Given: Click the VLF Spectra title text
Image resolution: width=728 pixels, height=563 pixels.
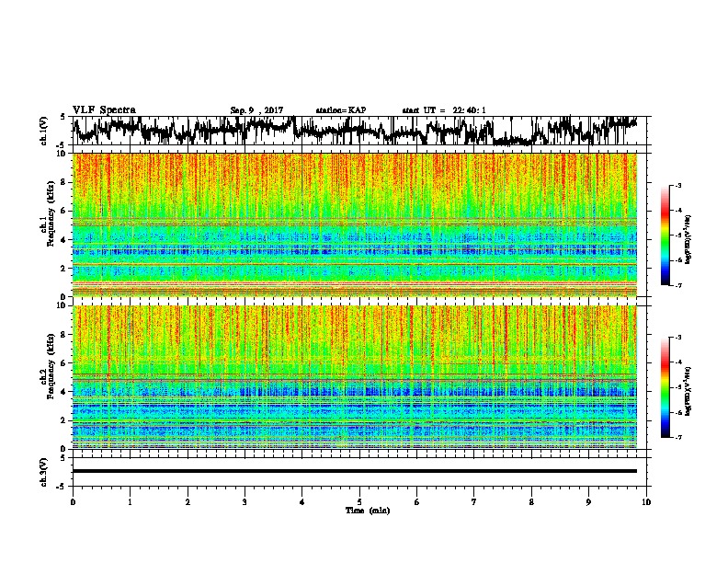Looking at the screenshot, I should tap(104, 110).
